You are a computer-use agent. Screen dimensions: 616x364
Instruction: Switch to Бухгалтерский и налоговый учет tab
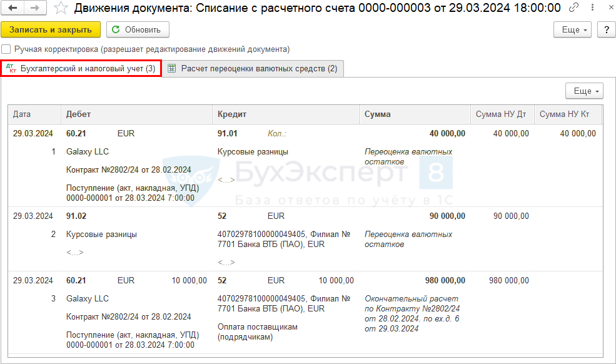pos(81,69)
